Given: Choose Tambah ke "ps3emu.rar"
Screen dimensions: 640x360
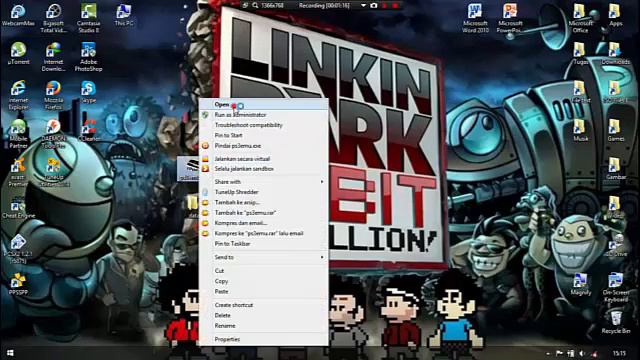Looking at the screenshot, I should (264, 213).
